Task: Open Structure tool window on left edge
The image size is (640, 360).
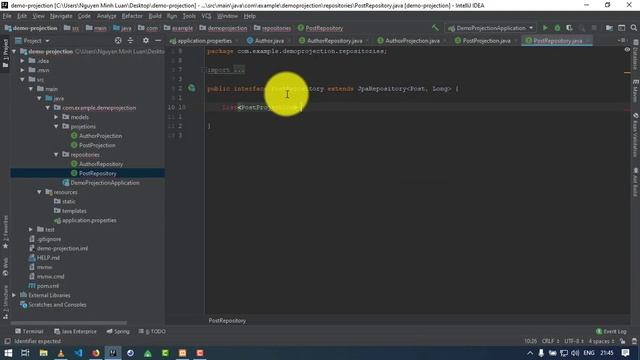Action: click(5, 302)
